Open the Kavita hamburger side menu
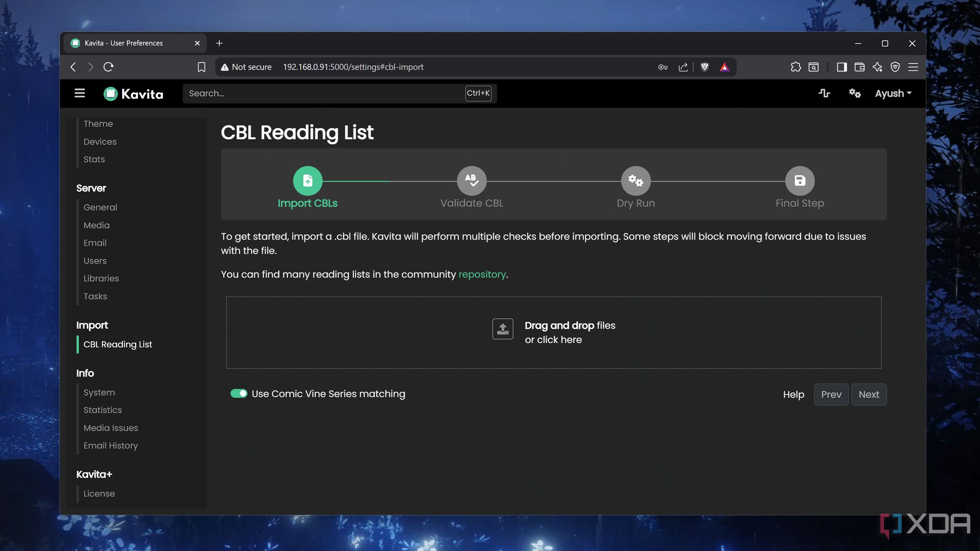980x551 pixels. click(x=80, y=93)
